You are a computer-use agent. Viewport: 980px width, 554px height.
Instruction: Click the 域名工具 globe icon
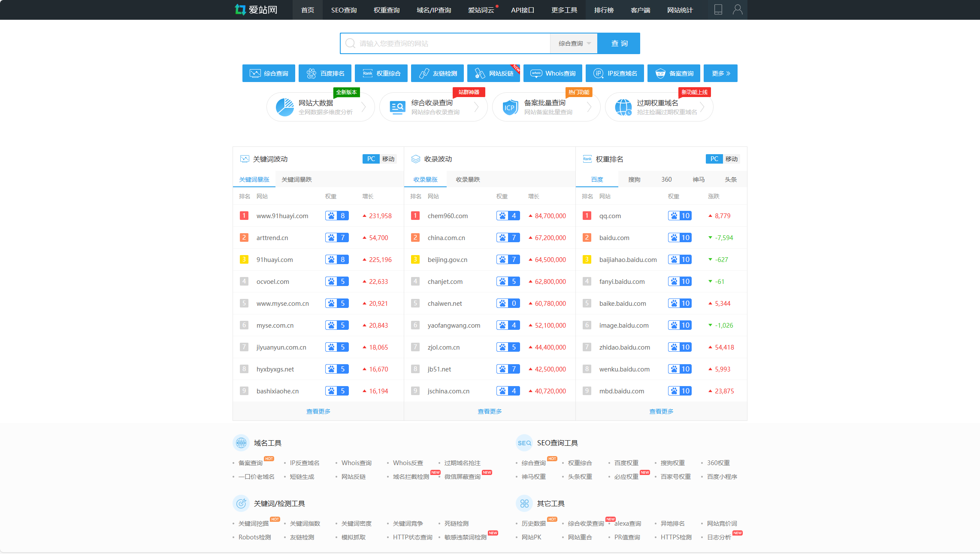pos(241,443)
